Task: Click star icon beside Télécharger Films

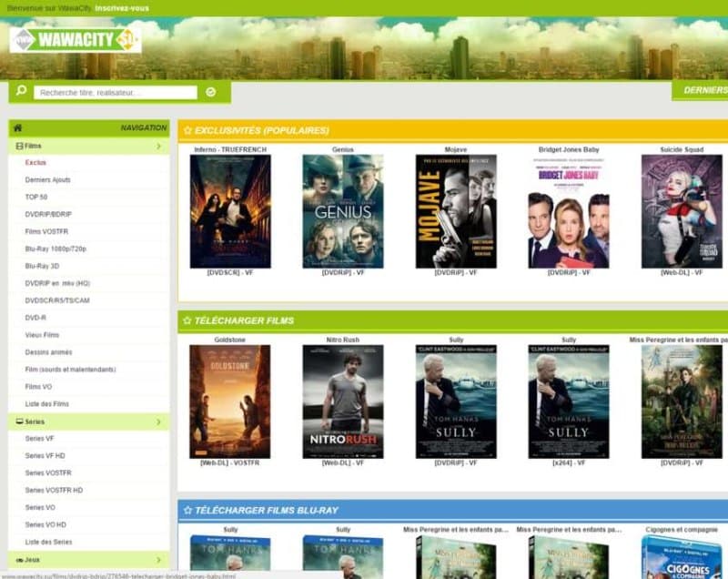Action: click(187, 320)
